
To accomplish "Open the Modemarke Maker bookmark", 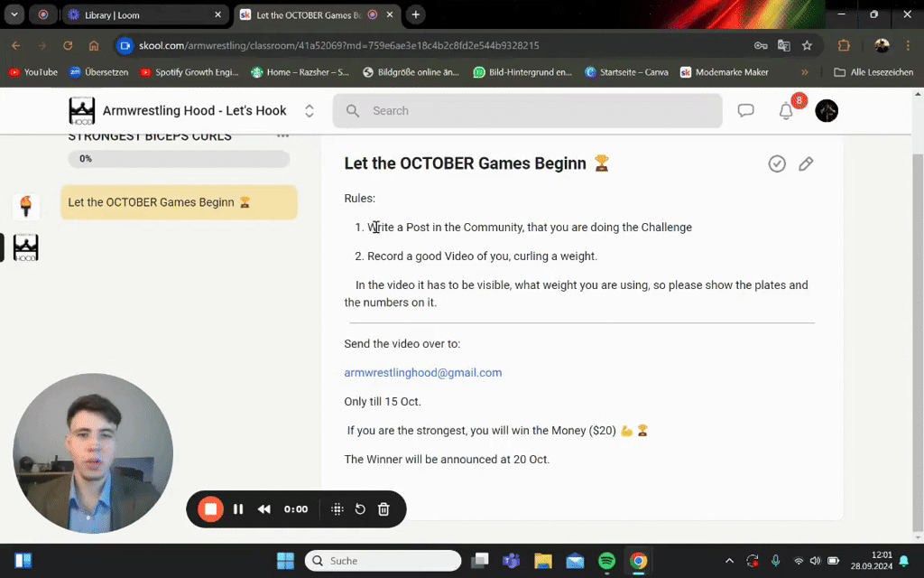I will pos(725,72).
